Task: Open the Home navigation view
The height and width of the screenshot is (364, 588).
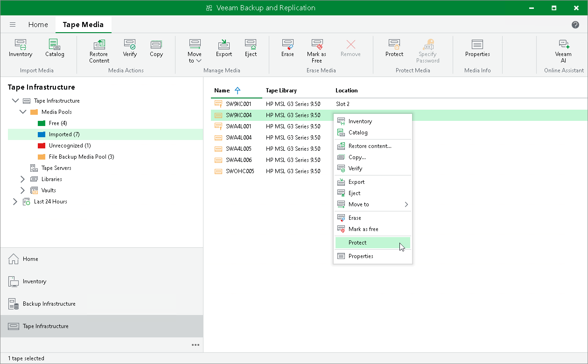Action: (x=102, y=259)
